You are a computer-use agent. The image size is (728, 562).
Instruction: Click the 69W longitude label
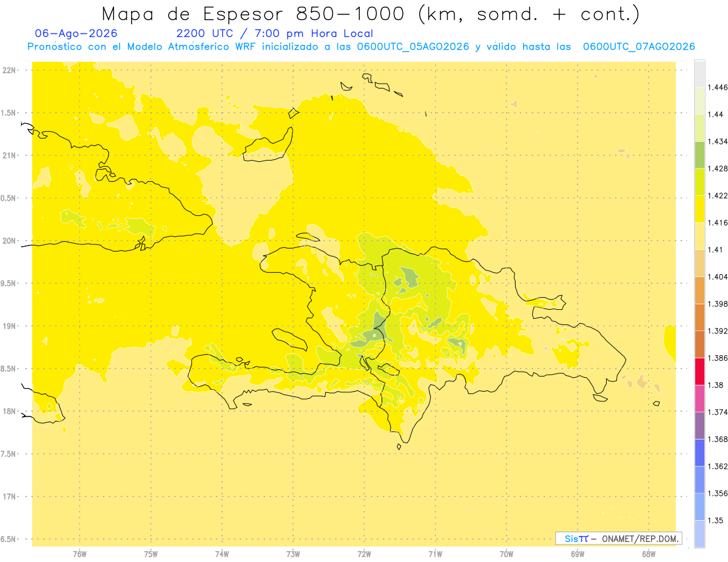click(578, 554)
